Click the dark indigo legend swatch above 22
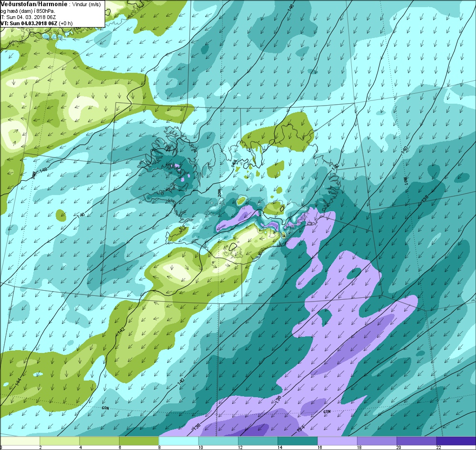The image size is (476, 450). pyautogui.click(x=456, y=440)
